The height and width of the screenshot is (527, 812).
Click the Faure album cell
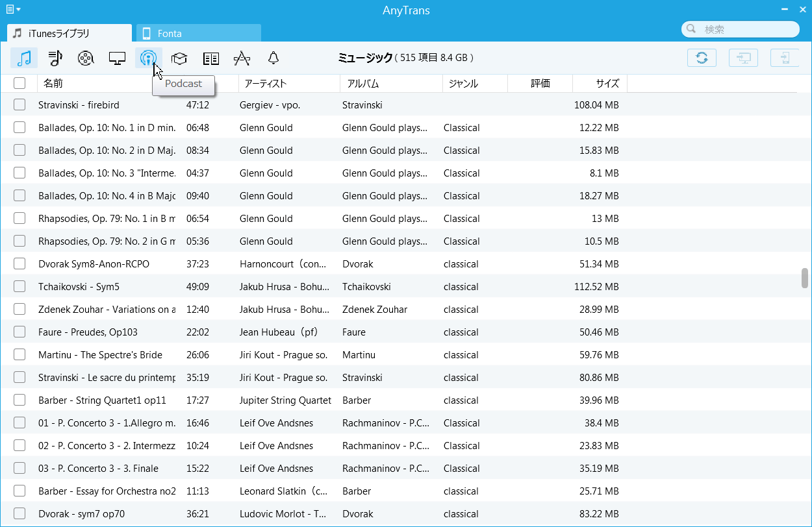point(354,332)
